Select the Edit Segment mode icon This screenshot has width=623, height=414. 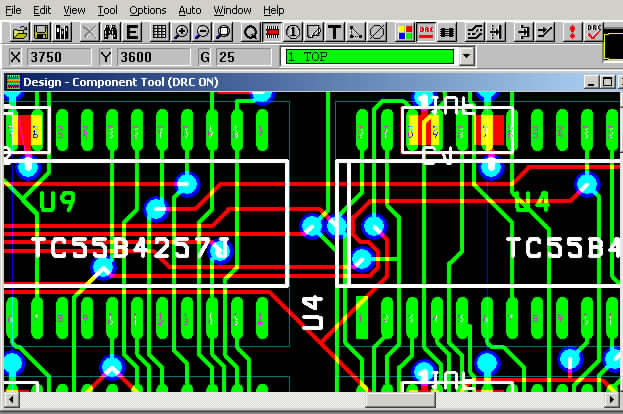pos(523,32)
